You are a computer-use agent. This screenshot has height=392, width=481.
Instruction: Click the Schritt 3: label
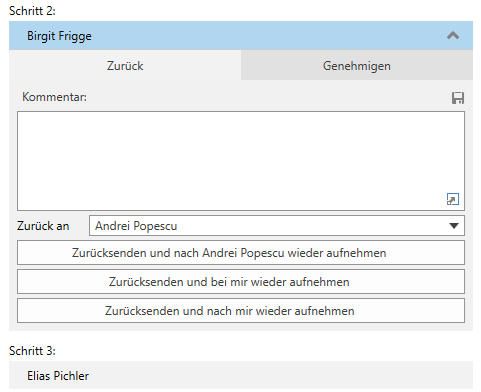pyautogui.click(x=32, y=351)
